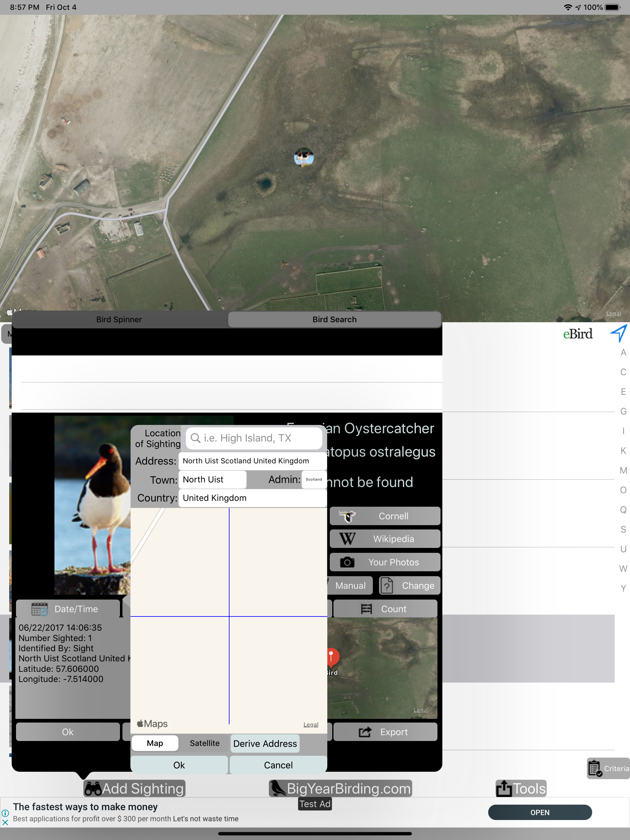Open Legal link in location popup map
Image resolution: width=630 pixels, height=840 pixels.
click(x=311, y=725)
